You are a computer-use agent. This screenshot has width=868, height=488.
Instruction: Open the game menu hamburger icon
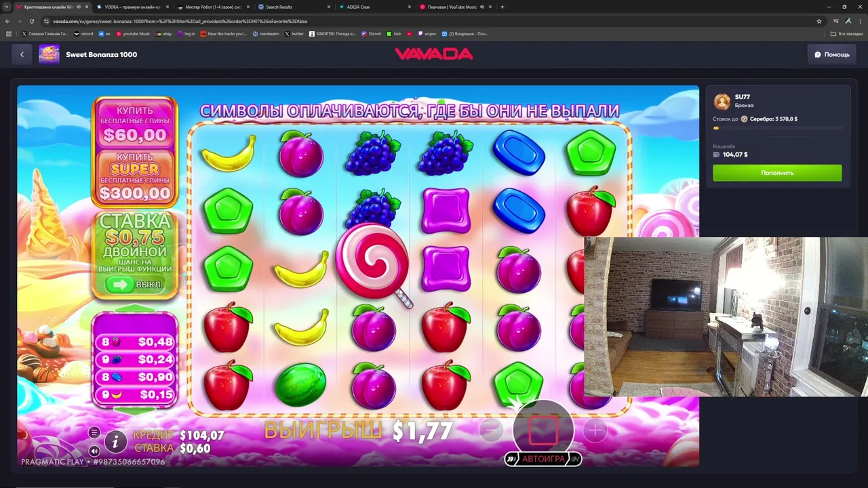pos(94,432)
